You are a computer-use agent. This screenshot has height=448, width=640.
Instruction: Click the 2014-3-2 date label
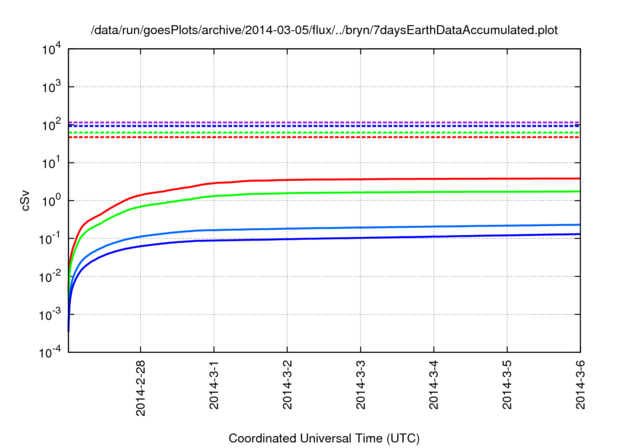287,385
